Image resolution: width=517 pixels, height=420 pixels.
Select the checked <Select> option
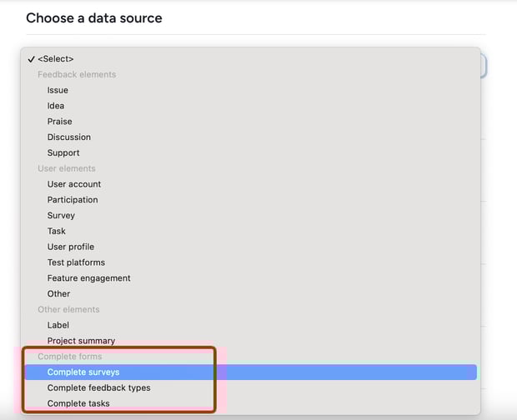(251, 59)
